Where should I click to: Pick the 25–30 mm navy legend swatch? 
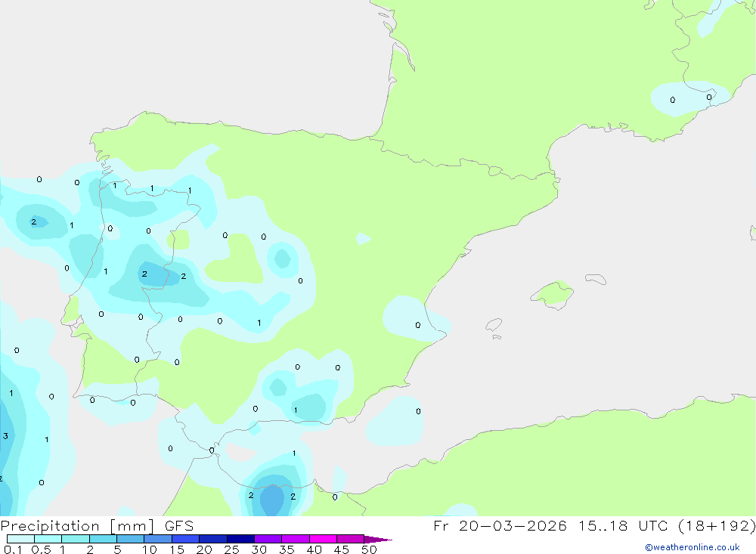(x=240, y=539)
